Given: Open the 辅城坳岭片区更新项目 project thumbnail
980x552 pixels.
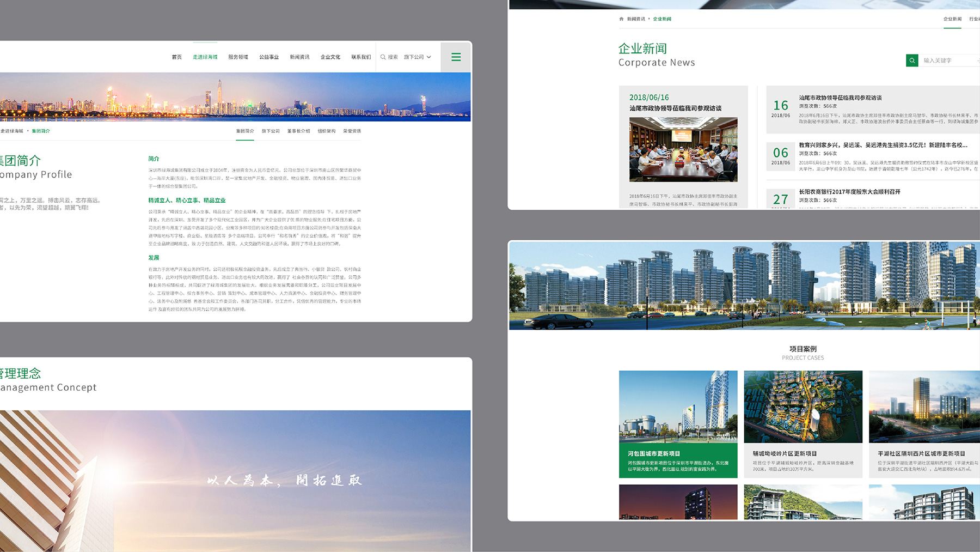Looking at the screenshot, I should (x=803, y=424).
